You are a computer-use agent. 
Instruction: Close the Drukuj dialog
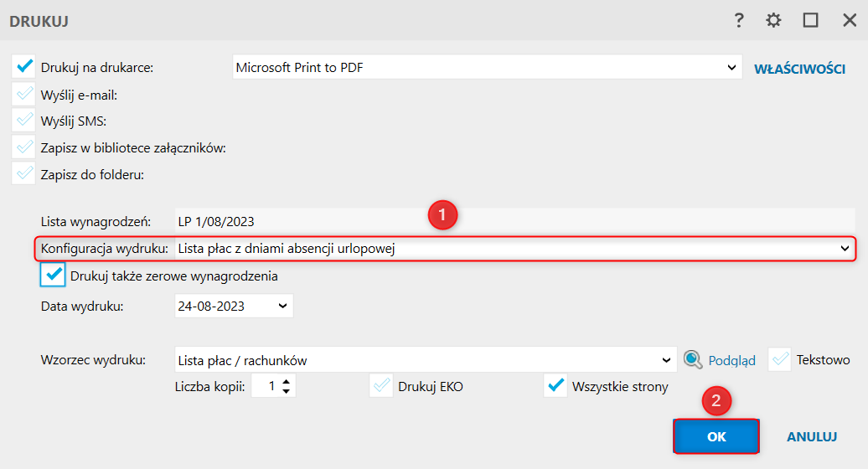point(849,21)
